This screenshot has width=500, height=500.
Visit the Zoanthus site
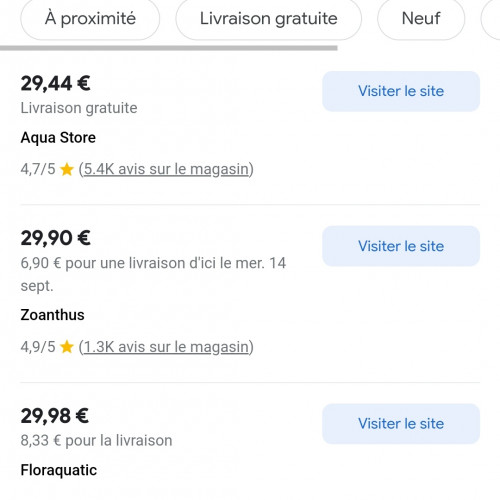(x=401, y=246)
